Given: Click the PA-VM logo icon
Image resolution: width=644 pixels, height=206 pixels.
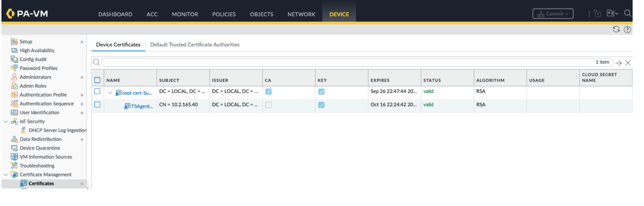Looking at the screenshot, I should (x=10, y=13).
